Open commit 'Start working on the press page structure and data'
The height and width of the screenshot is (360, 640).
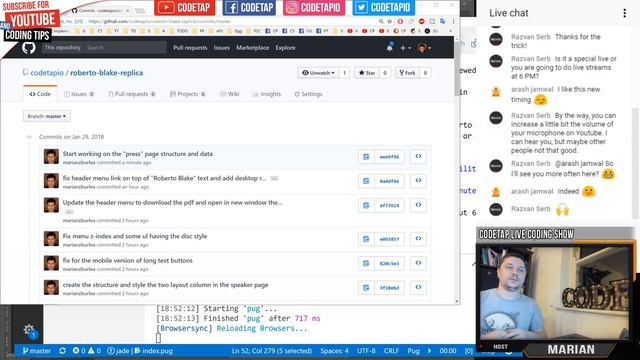pyautogui.click(x=138, y=154)
